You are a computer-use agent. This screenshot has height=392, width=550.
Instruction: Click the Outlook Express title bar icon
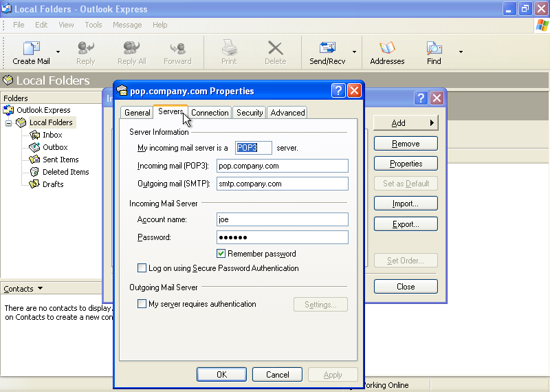(6, 8)
